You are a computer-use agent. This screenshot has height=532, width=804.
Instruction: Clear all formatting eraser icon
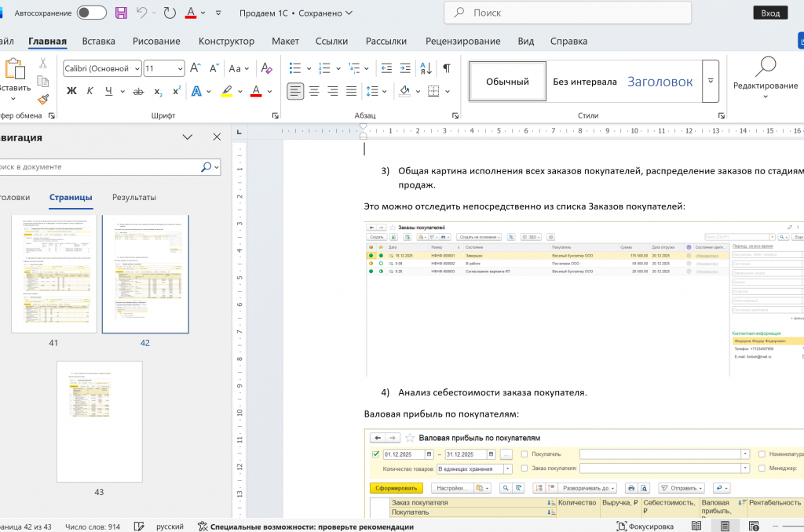267,68
